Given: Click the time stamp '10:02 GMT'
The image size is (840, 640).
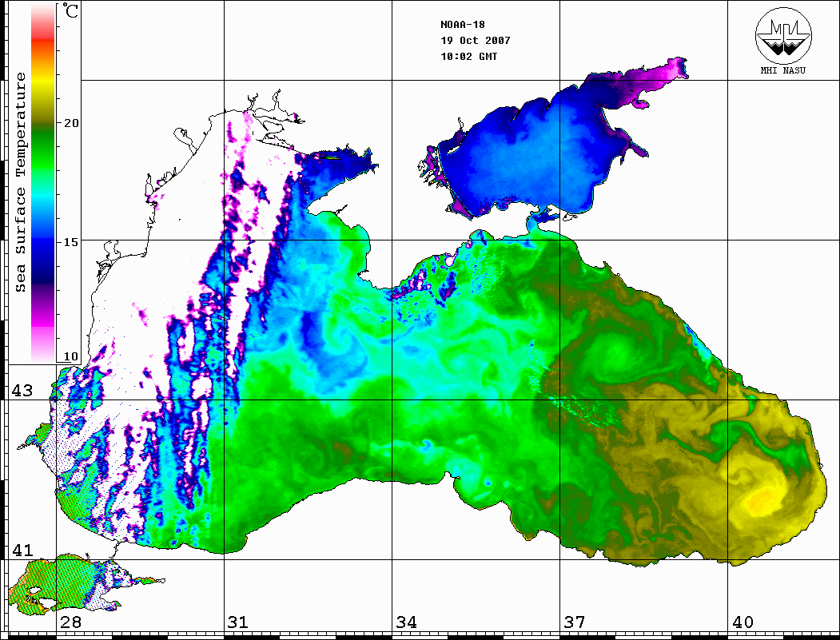Looking at the screenshot, I should 468,56.
